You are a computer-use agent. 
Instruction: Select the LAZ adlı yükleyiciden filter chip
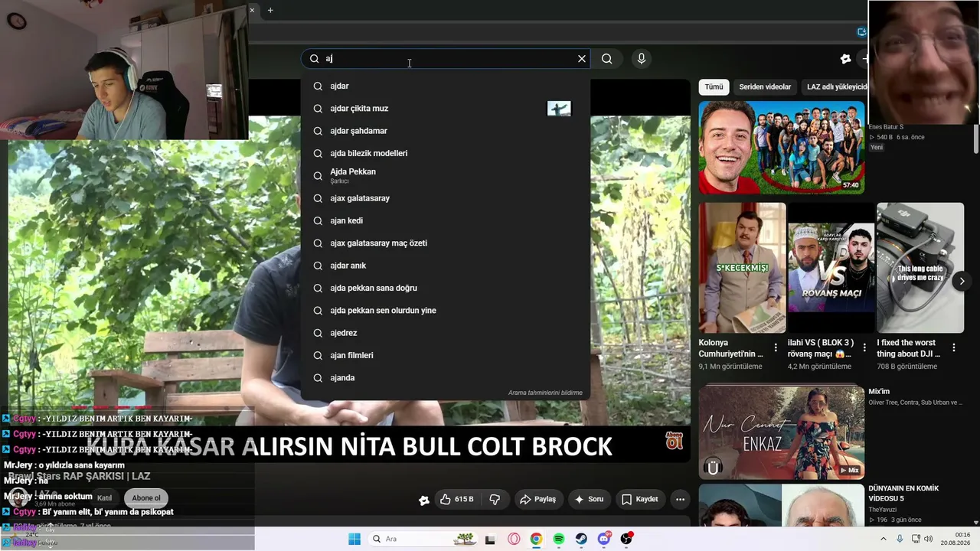pyautogui.click(x=835, y=87)
